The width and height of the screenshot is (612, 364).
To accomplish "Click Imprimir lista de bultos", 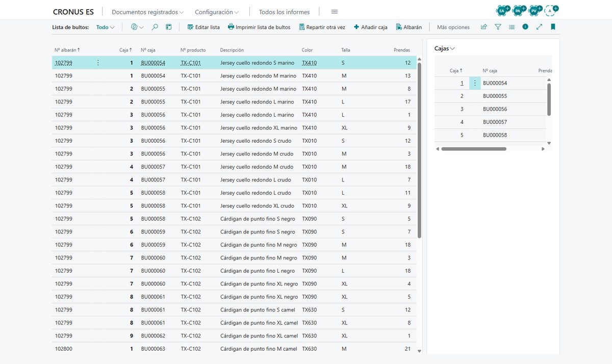I will point(259,27).
